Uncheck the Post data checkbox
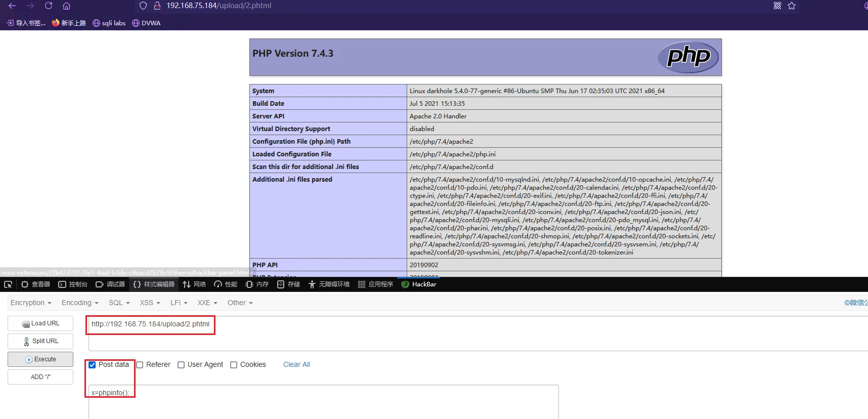 pyautogui.click(x=92, y=365)
